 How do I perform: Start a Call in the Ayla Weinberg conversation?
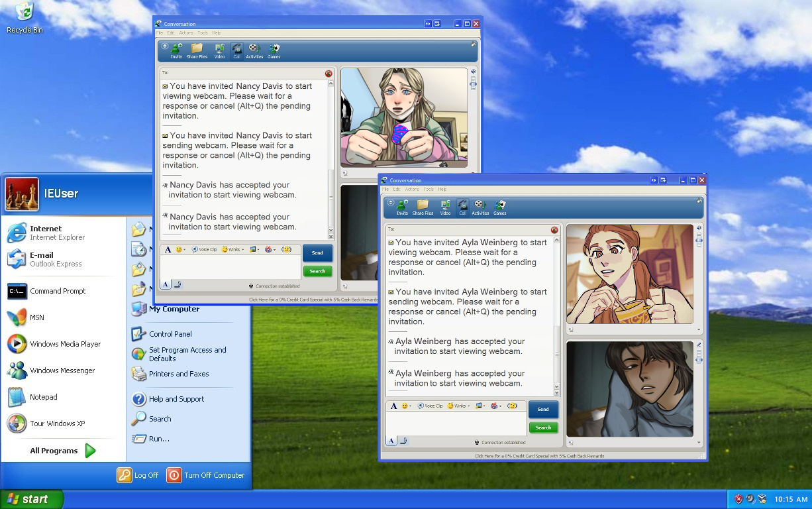[x=462, y=207]
